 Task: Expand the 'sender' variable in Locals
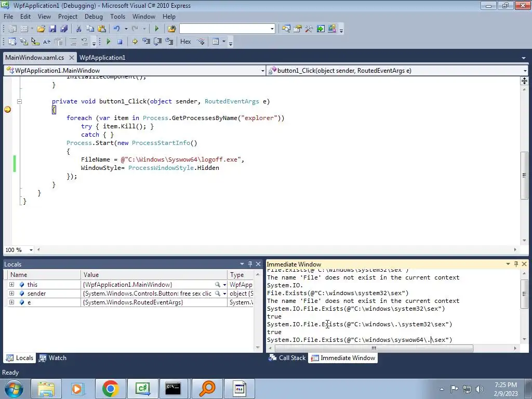point(11,294)
